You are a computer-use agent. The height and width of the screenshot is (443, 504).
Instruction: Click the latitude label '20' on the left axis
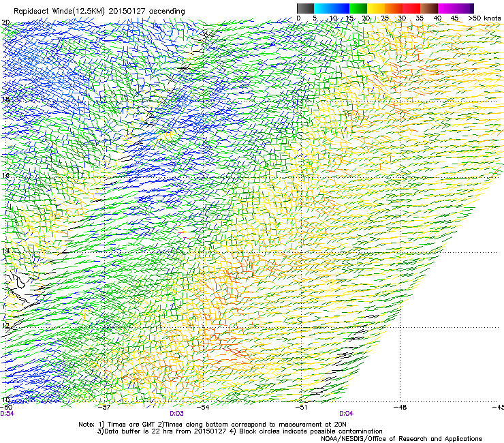[x=5, y=22]
